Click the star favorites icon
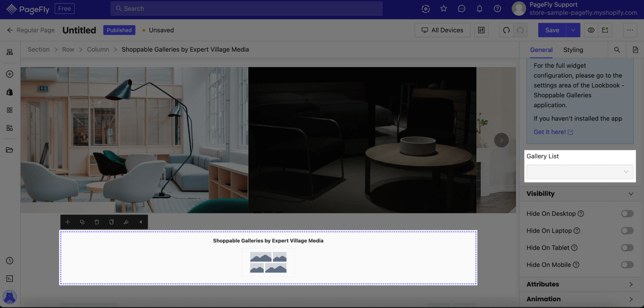This screenshot has height=308, width=644. [x=444, y=9]
